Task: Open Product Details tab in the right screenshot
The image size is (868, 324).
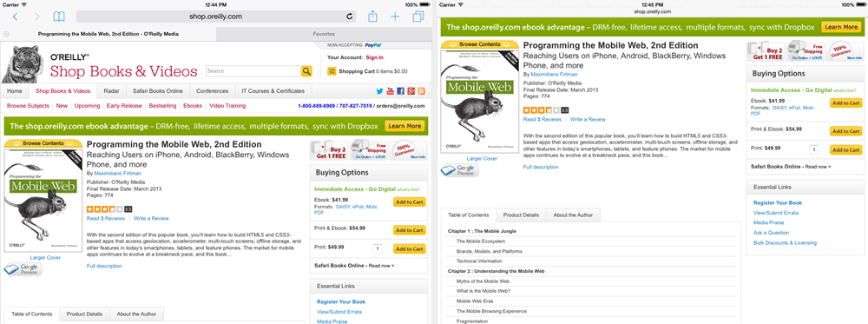Action: (x=521, y=215)
